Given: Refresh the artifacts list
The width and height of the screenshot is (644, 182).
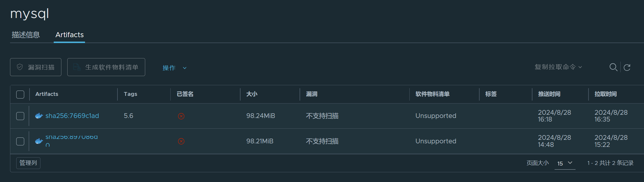Looking at the screenshot, I should (627, 68).
